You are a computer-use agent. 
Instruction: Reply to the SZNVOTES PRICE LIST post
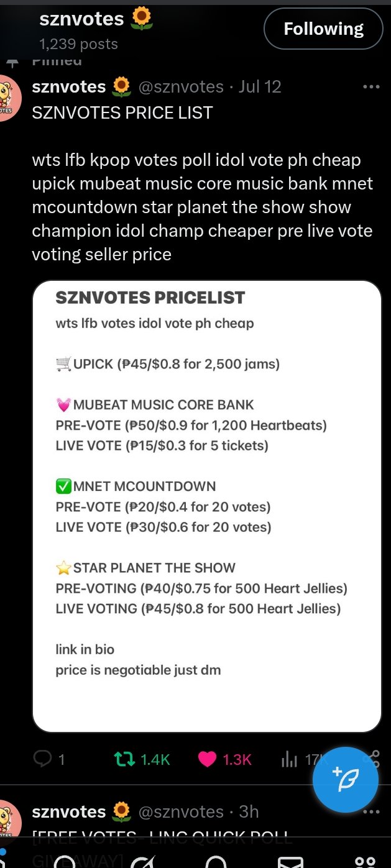tap(42, 759)
